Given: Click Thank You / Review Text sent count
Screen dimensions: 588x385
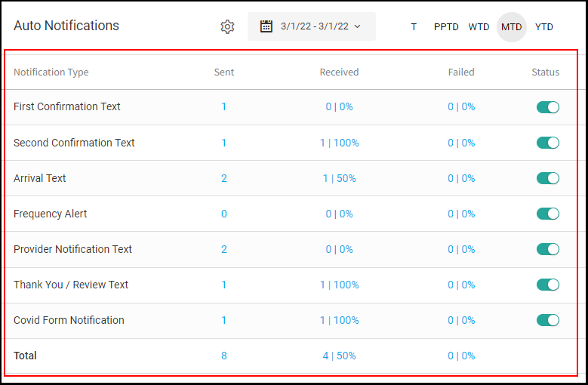Looking at the screenshot, I should pos(224,285).
